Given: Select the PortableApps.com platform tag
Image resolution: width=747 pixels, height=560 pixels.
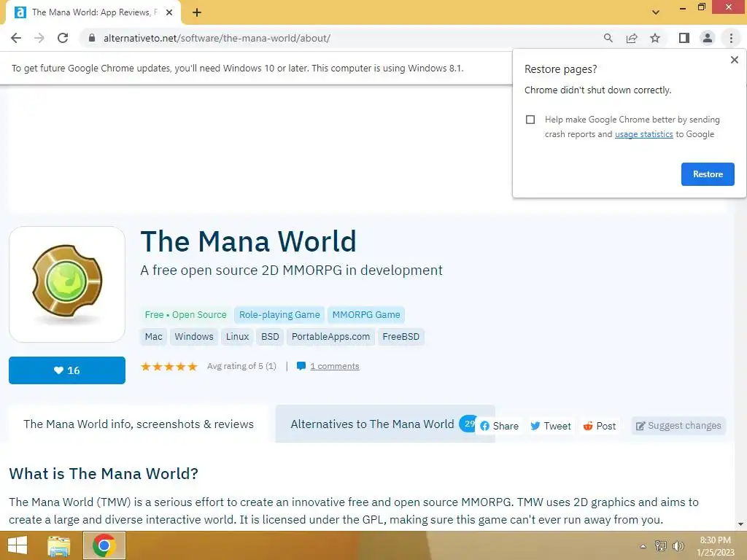Looking at the screenshot, I should [330, 337].
